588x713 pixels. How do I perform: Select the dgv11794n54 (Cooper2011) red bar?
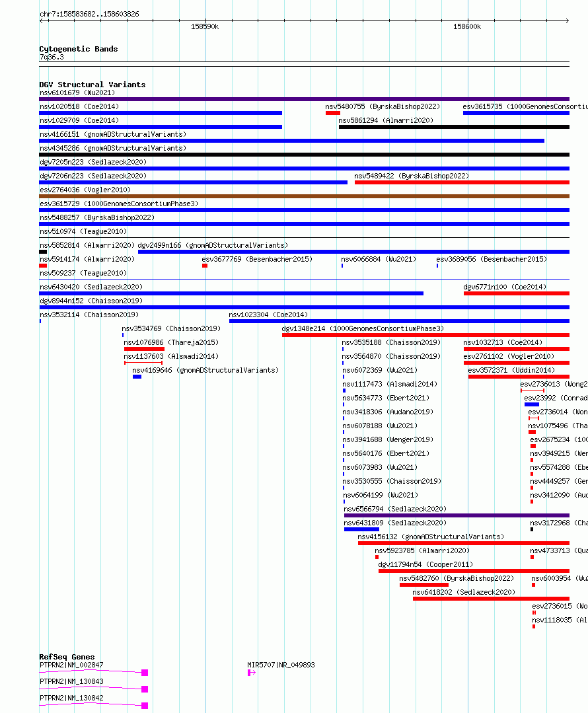point(474,571)
